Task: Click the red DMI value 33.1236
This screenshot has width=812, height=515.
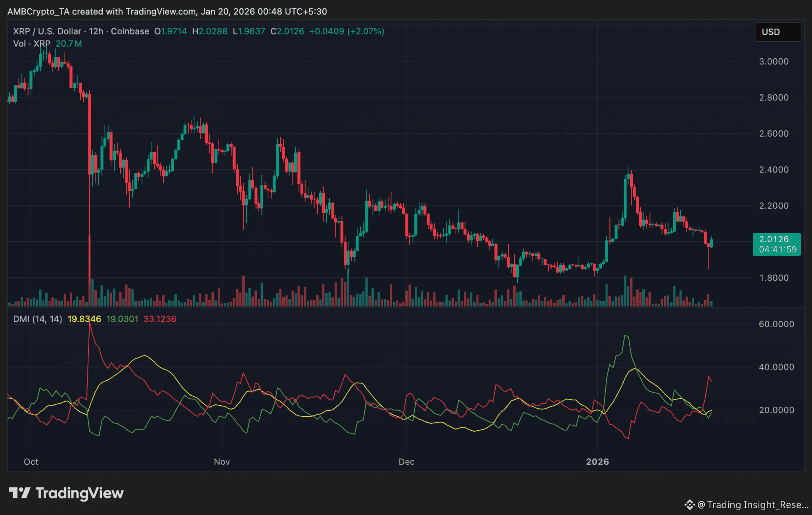Action: (160, 319)
